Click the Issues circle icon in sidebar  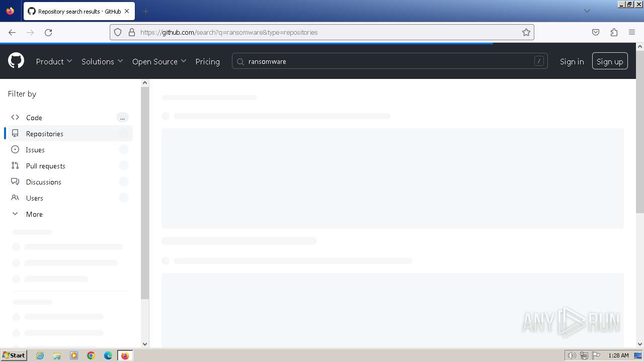click(15, 149)
